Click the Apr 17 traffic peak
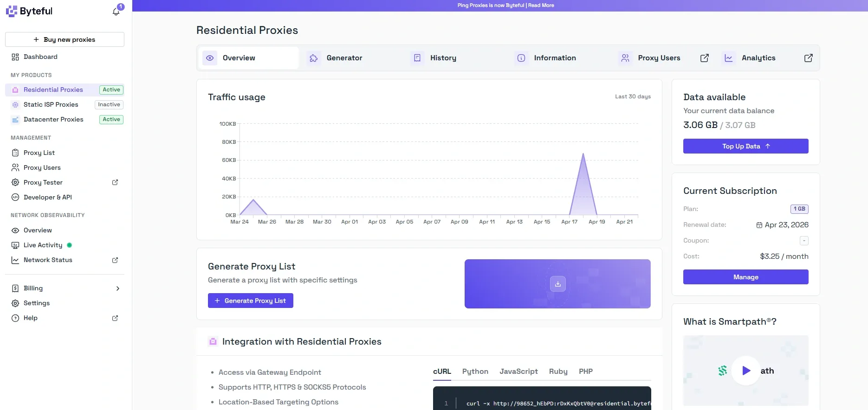The height and width of the screenshot is (410, 868). (583, 154)
